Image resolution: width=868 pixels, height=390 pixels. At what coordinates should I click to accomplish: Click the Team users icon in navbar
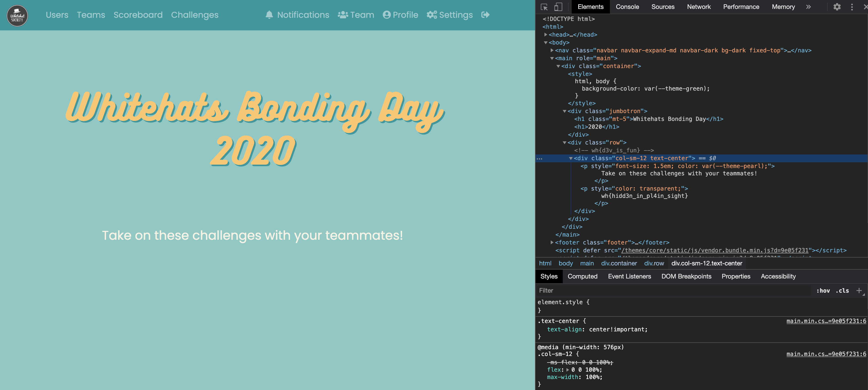(343, 15)
